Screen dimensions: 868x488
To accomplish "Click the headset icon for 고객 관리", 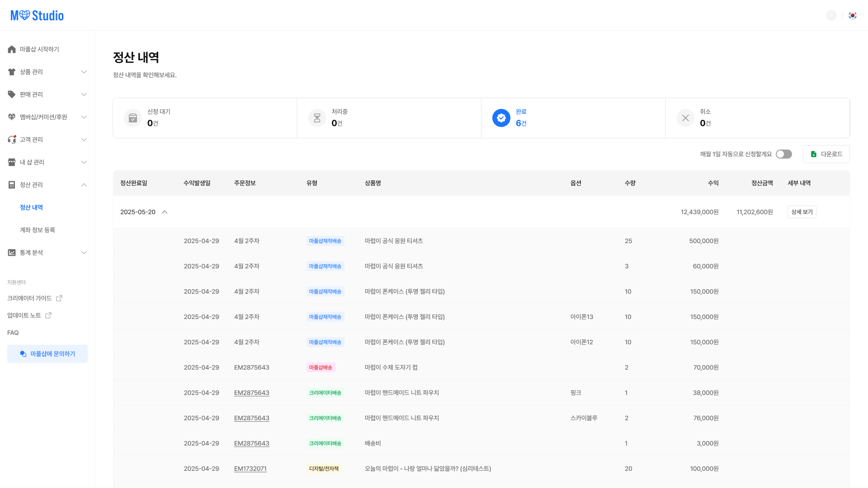I will (12, 140).
